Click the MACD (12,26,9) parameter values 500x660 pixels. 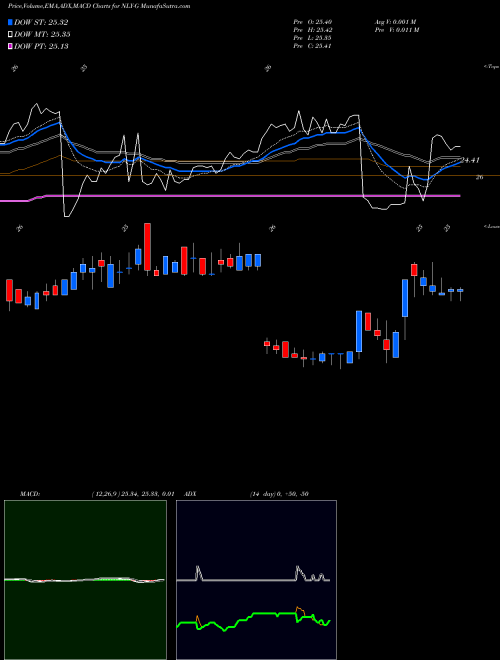pyautogui.click(x=133, y=494)
